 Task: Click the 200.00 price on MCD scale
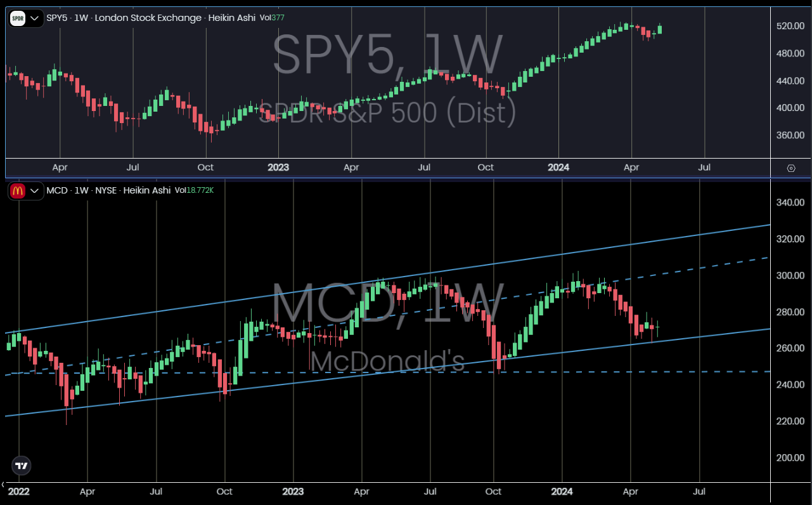tap(790, 458)
